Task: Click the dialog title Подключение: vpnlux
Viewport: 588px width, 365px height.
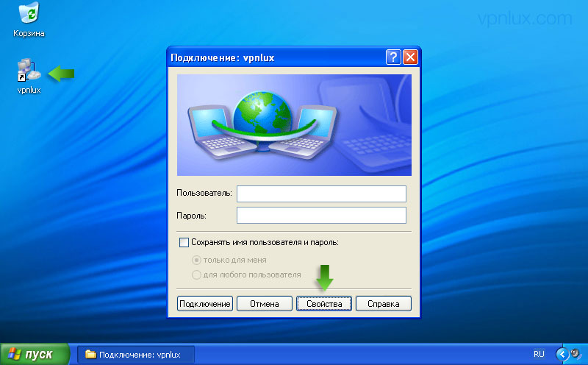Action: click(223, 58)
